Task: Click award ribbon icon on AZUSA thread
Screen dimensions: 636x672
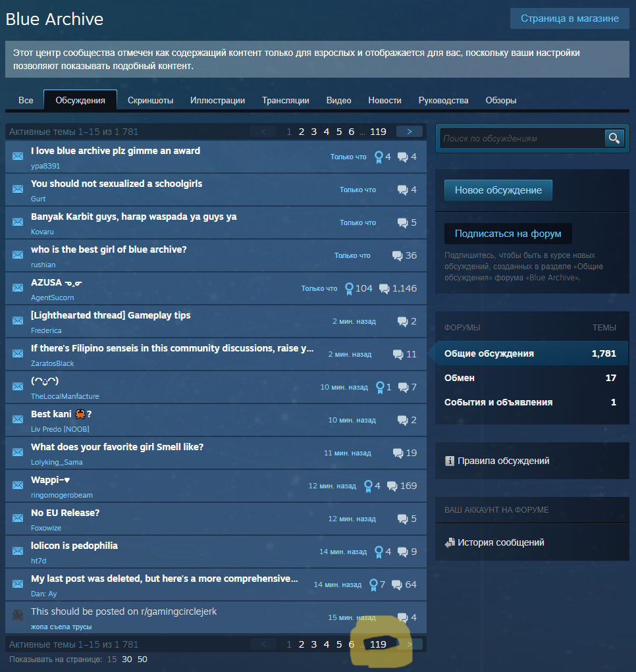Action: pos(350,288)
